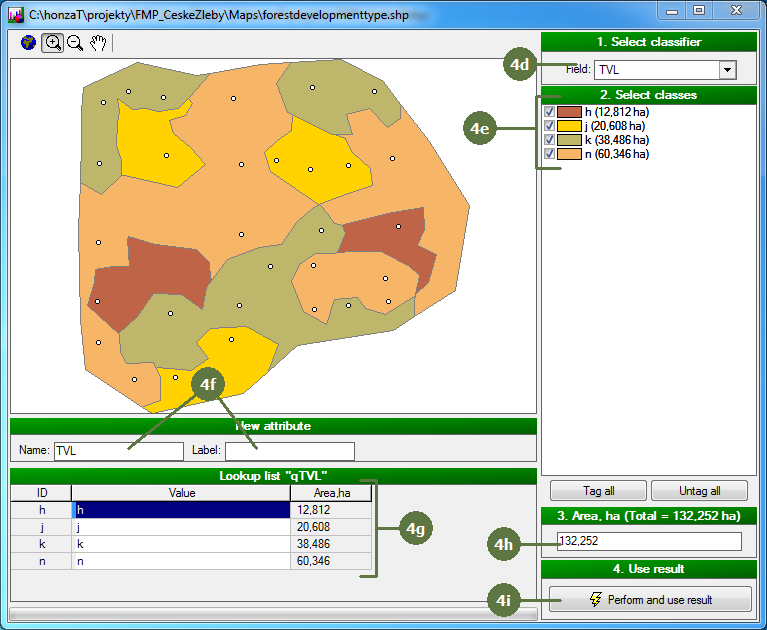Disable class n (60,346 ha) checkbox
The width and height of the screenshot is (767, 630).
click(x=549, y=155)
